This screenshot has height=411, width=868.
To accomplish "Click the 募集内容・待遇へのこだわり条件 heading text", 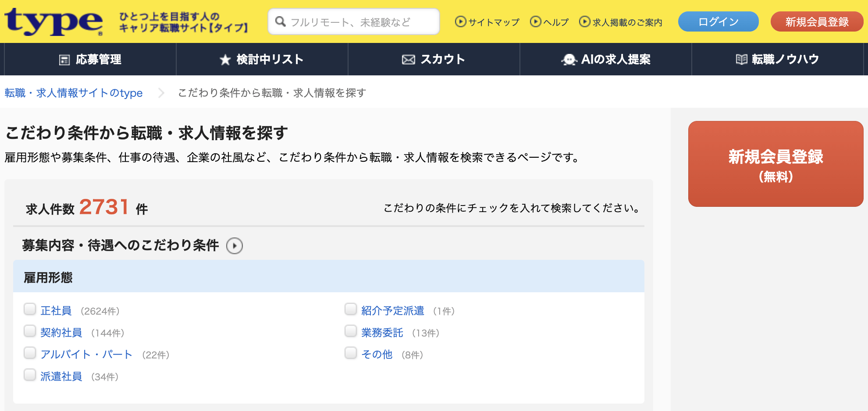I will tap(121, 245).
